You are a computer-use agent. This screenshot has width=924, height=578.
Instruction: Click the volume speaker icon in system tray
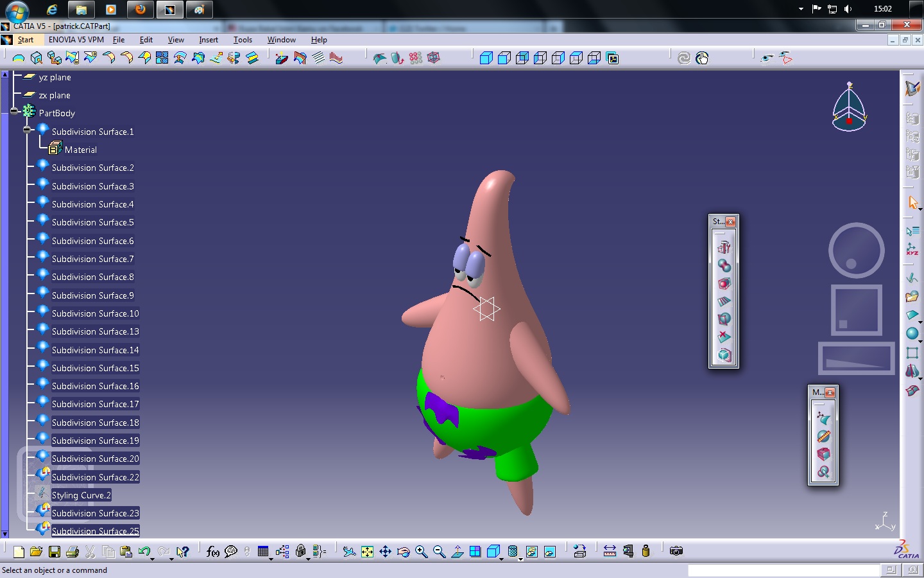(x=848, y=9)
